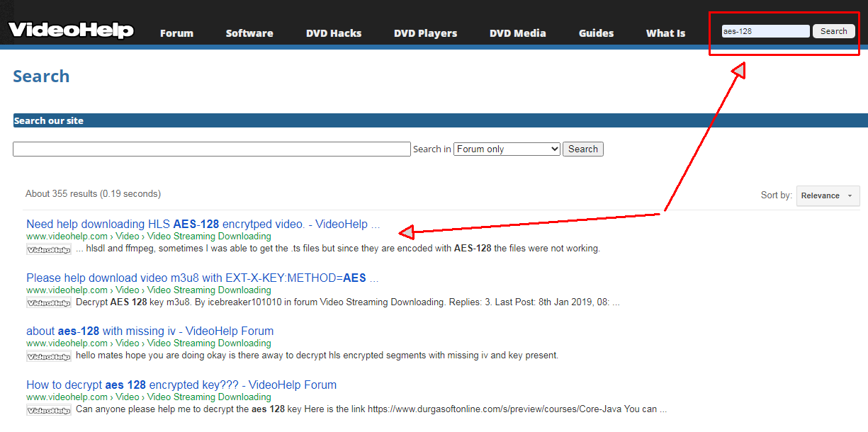Click snippet 'hello mates hope you are doing okay'
868x432 pixels.
tap(317, 356)
